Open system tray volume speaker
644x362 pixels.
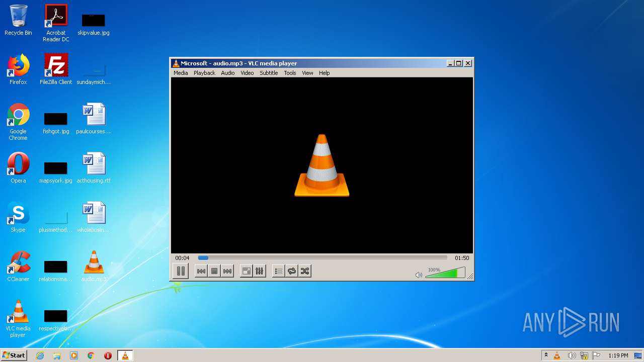click(x=572, y=355)
